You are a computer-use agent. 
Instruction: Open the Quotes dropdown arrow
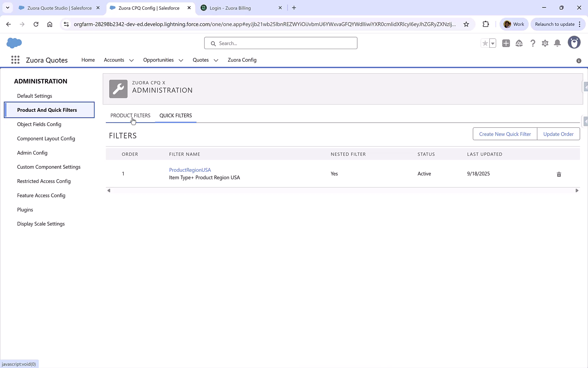(x=216, y=60)
